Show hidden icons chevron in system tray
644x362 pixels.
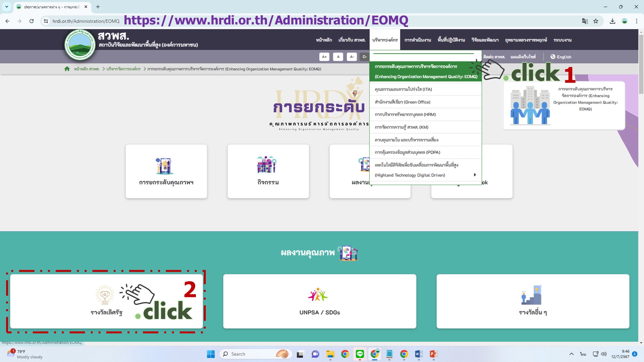click(572, 354)
